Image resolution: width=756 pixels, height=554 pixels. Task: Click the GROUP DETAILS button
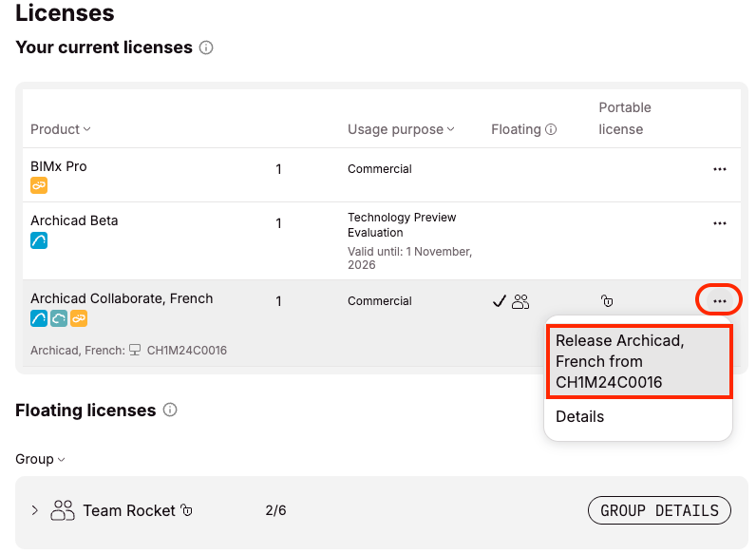(659, 510)
